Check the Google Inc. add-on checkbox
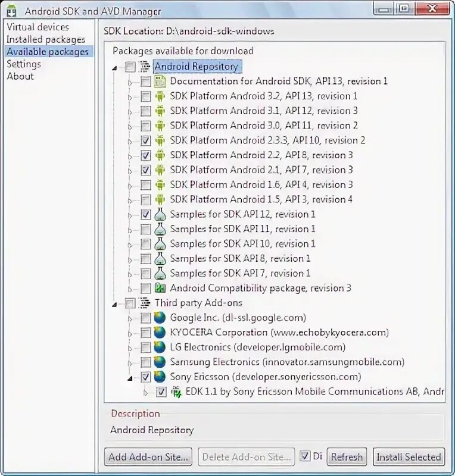 click(x=145, y=318)
